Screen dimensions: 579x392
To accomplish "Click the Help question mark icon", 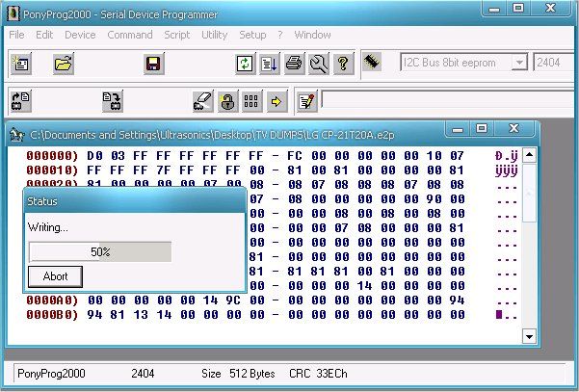I will [x=344, y=64].
